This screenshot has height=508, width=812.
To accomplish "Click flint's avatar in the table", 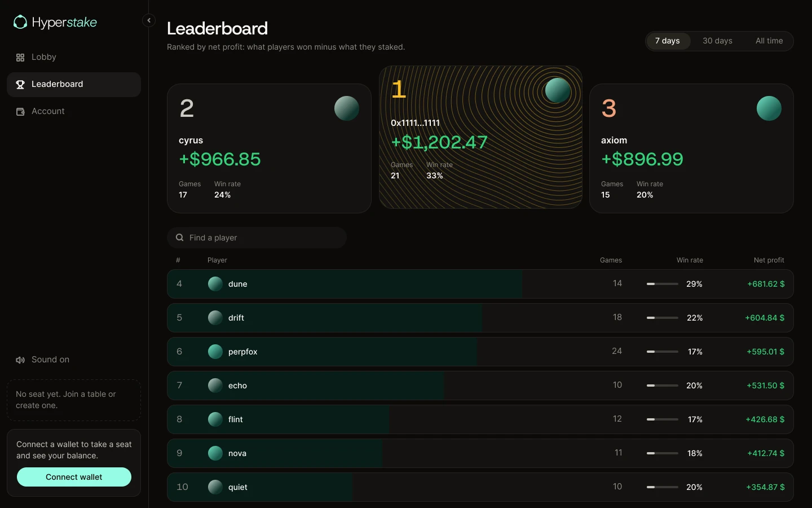I will pos(215,419).
